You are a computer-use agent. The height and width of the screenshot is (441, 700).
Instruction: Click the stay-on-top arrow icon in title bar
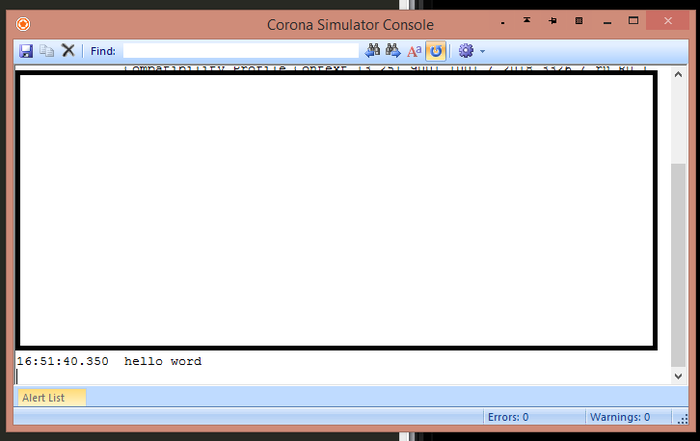(x=527, y=20)
